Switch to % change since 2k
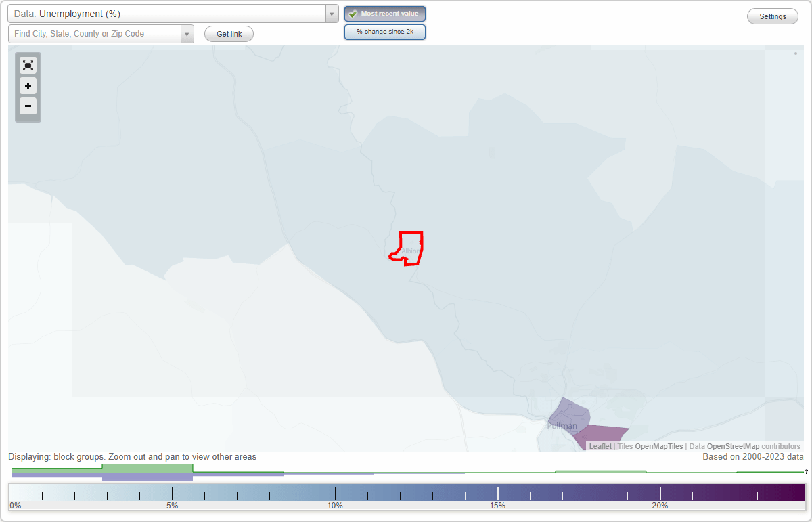Image resolution: width=812 pixels, height=522 pixels. pos(385,32)
